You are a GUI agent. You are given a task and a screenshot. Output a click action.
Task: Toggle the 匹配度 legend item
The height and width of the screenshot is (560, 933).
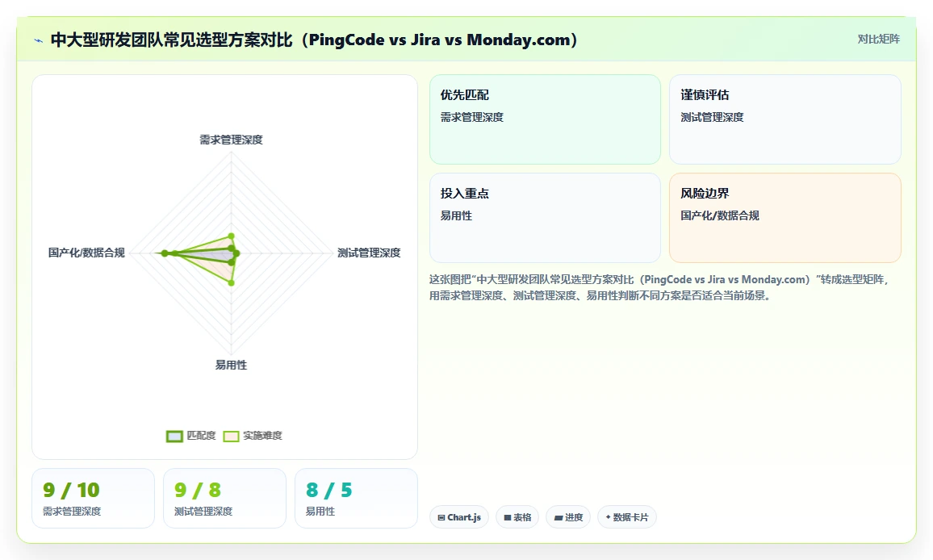coord(191,436)
